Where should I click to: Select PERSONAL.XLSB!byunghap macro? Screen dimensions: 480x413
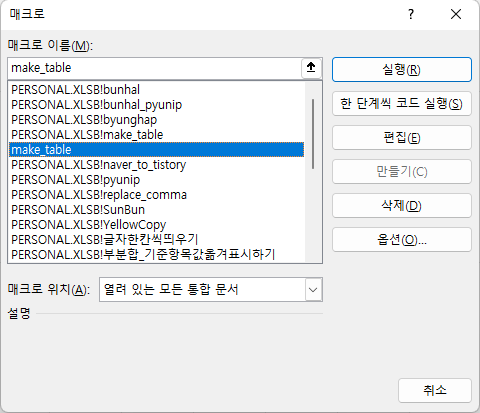pyautogui.click(x=157, y=120)
